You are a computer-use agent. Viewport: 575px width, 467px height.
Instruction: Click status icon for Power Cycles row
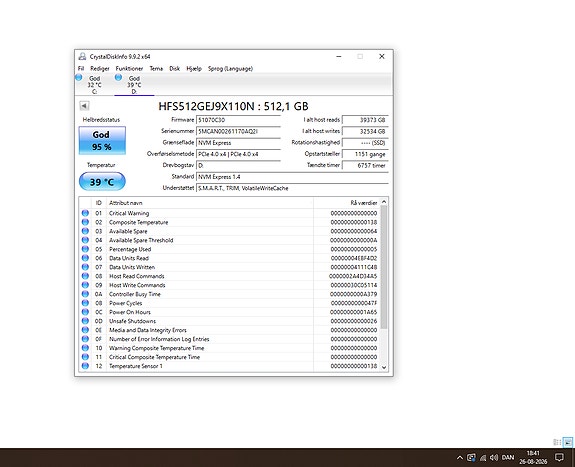85,303
